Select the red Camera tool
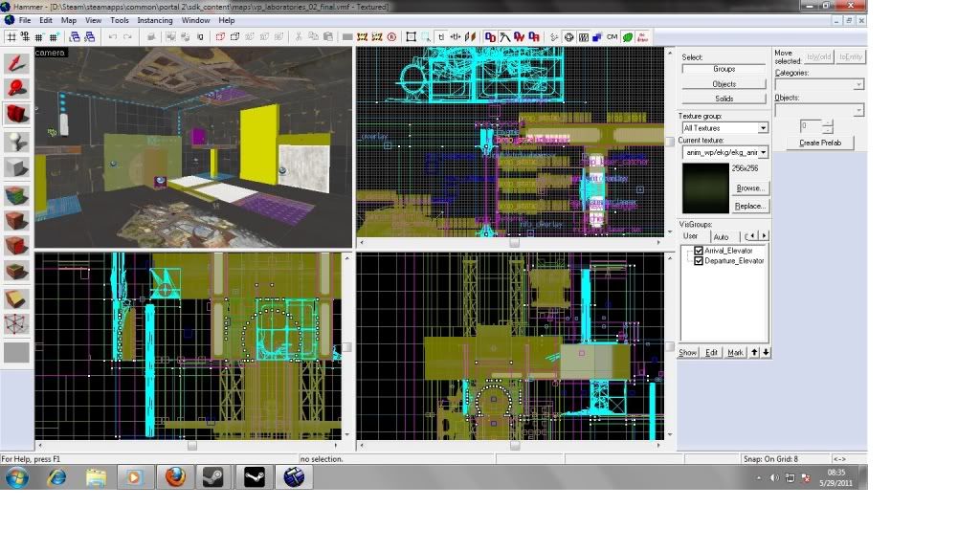The height and width of the screenshot is (551, 980). click(x=16, y=115)
